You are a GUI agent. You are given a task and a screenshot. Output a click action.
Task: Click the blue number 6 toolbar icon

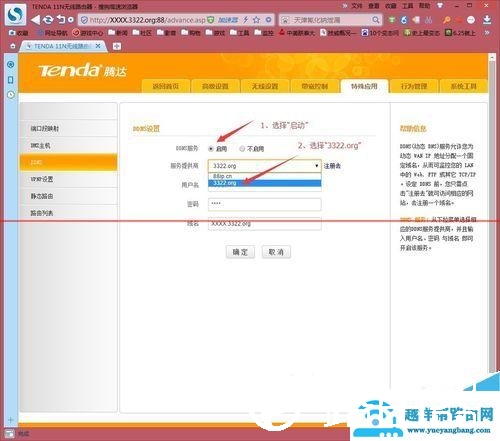coord(404,20)
